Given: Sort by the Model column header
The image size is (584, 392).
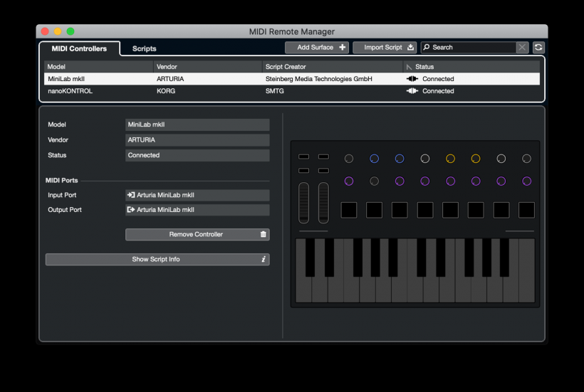Looking at the screenshot, I should coord(98,67).
